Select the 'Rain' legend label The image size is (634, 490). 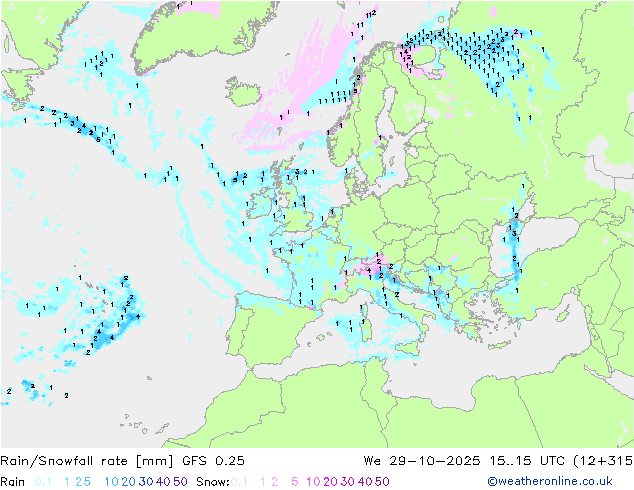13,482
